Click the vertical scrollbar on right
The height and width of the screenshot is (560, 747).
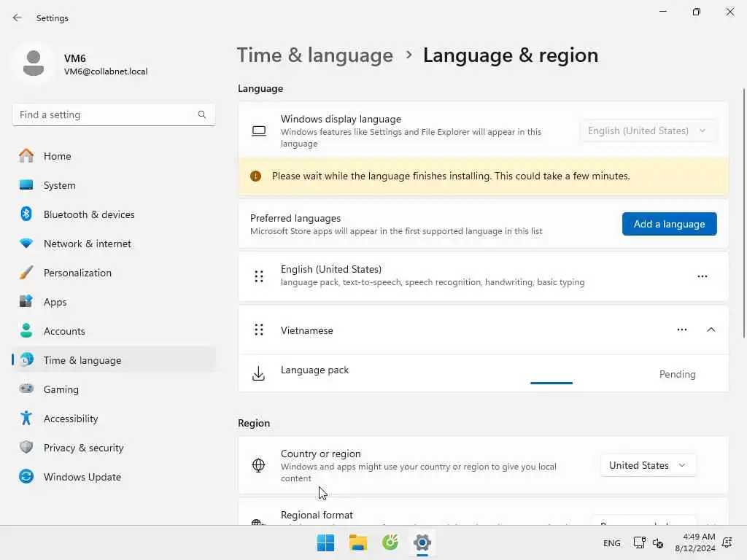tap(743, 214)
